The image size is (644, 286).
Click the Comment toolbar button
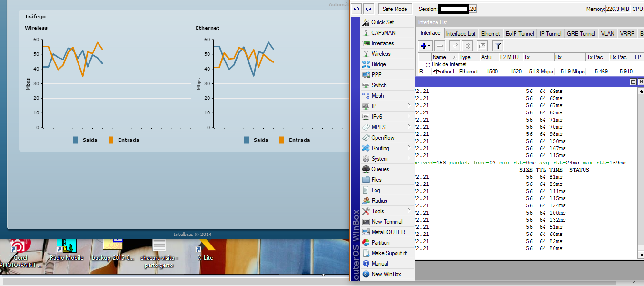pyautogui.click(x=482, y=46)
